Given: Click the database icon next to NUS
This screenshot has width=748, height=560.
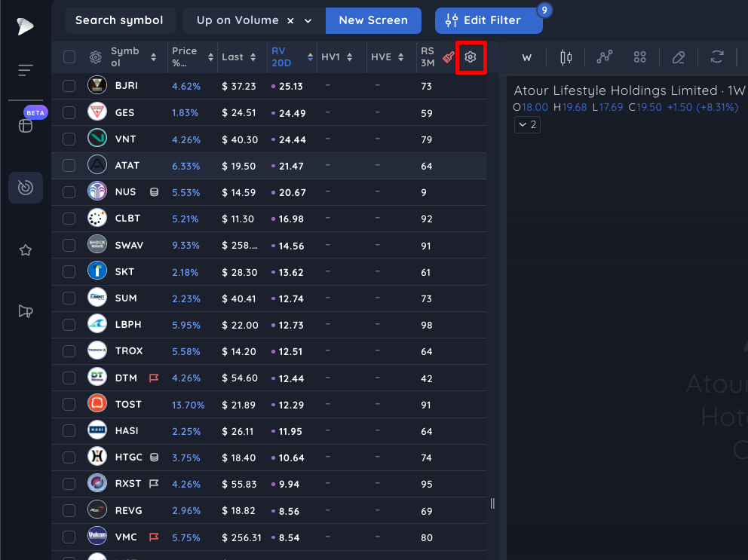Looking at the screenshot, I should pos(154,192).
